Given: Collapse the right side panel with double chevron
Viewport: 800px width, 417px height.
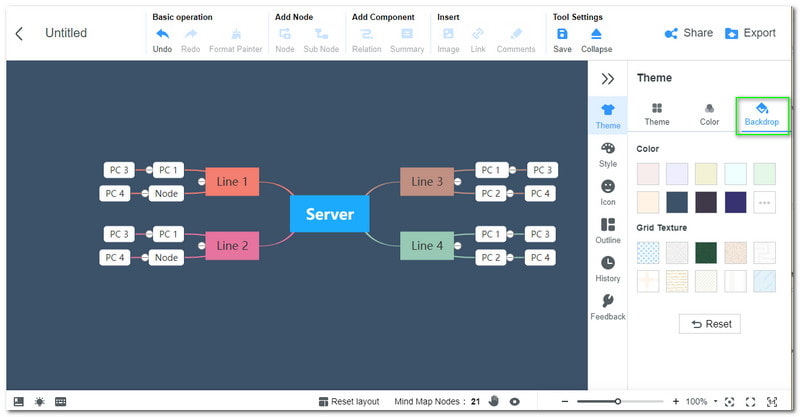Looking at the screenshot, I should [607, 79].
